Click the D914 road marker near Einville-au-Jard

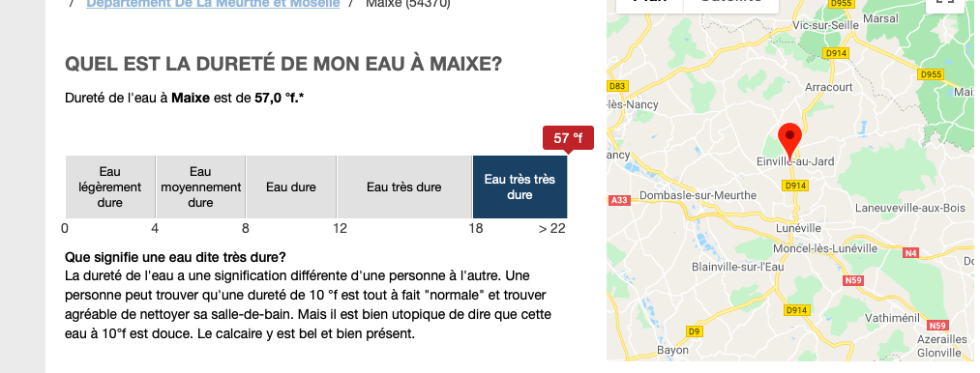pyautogui.click(x=795, y=186)
